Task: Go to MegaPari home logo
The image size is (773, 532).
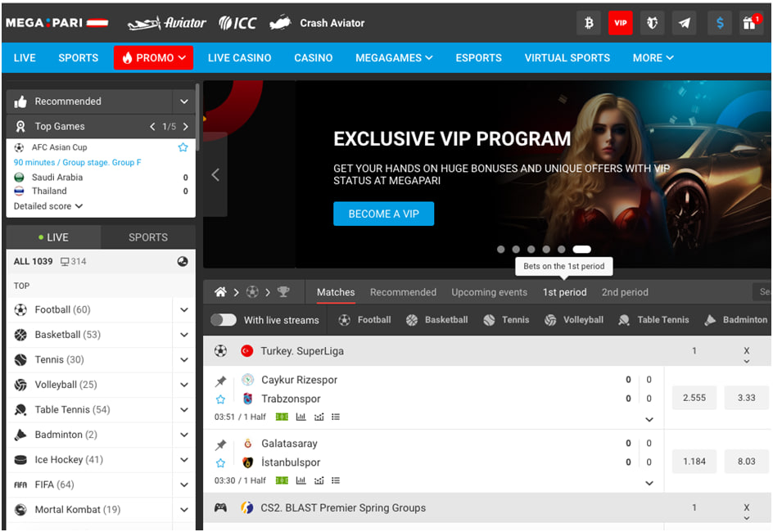Action: (x=57, y=23)
